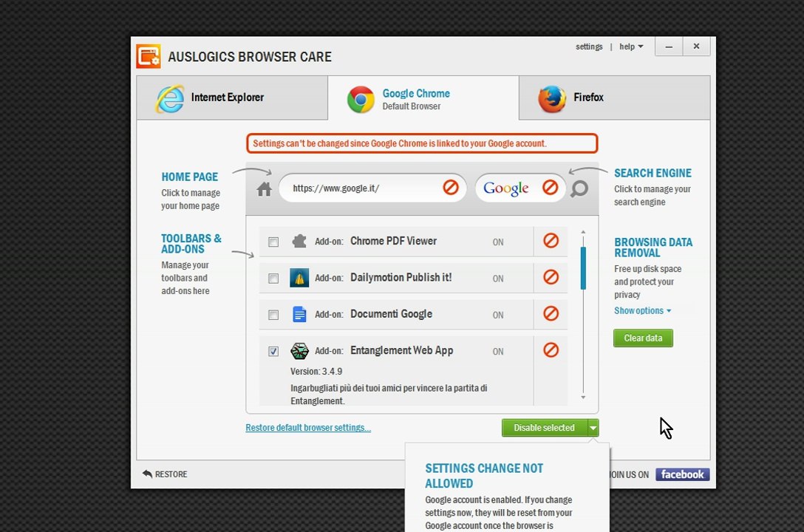Viewport: 804px width, 532px height.
Task: Click the Documenti Google document icon
Action: click(299, 314)
